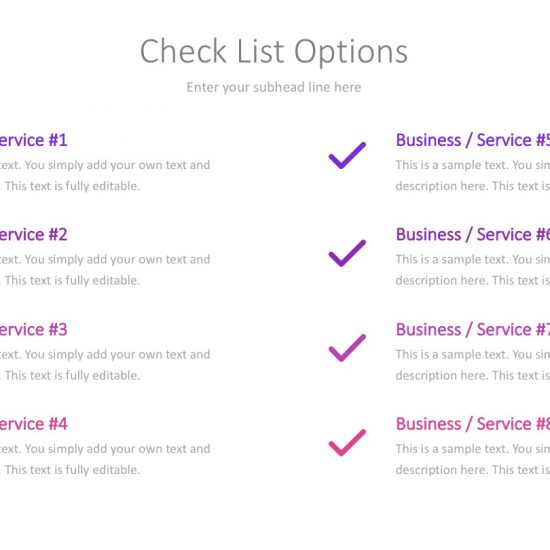Click the 'Enter your subhead line here' text
This screenshot has width=550, height=550.
274,87
